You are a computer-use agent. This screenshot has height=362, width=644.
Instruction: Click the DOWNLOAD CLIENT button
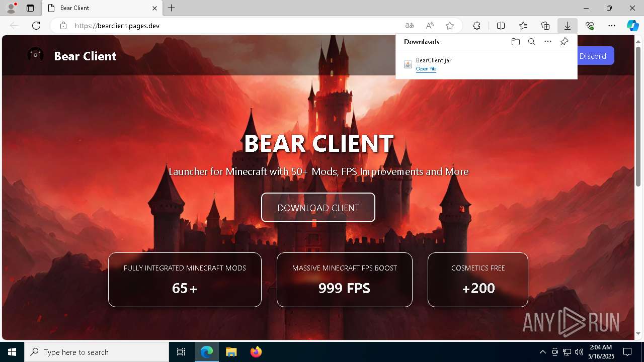click(318, 207)
